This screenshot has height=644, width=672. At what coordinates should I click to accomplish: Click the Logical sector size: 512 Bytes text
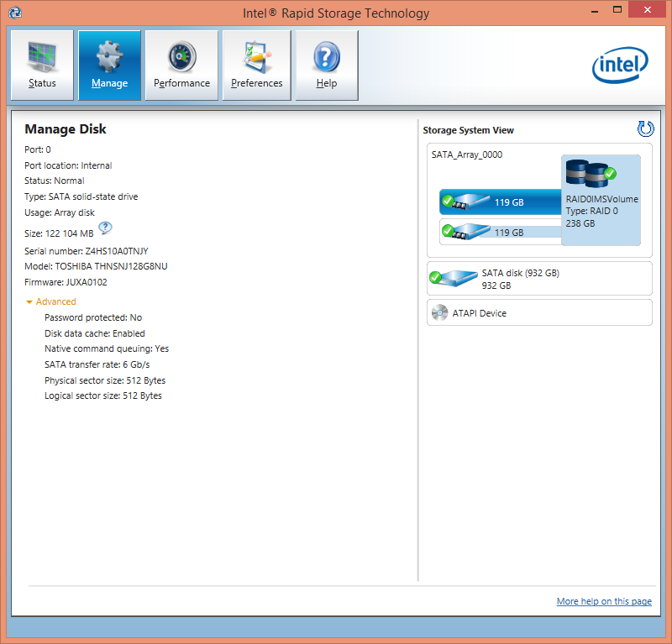point(103,395)
